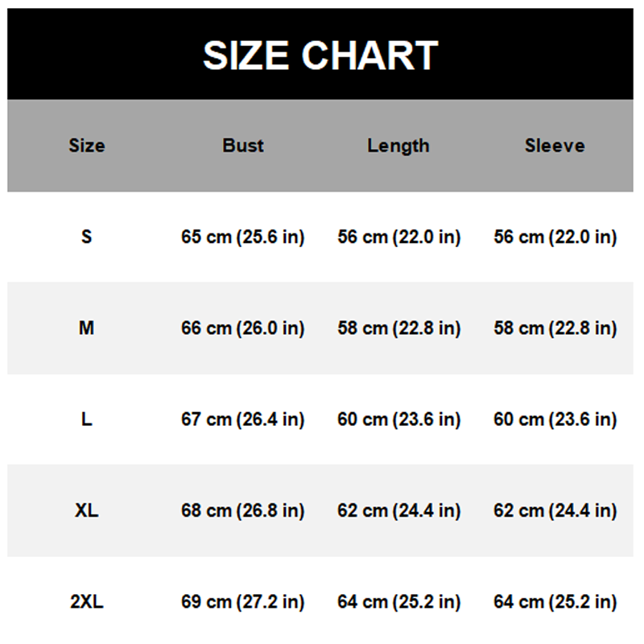Click the Size column header
This screenshot has height=644, width=644.
tap(87, 146)
